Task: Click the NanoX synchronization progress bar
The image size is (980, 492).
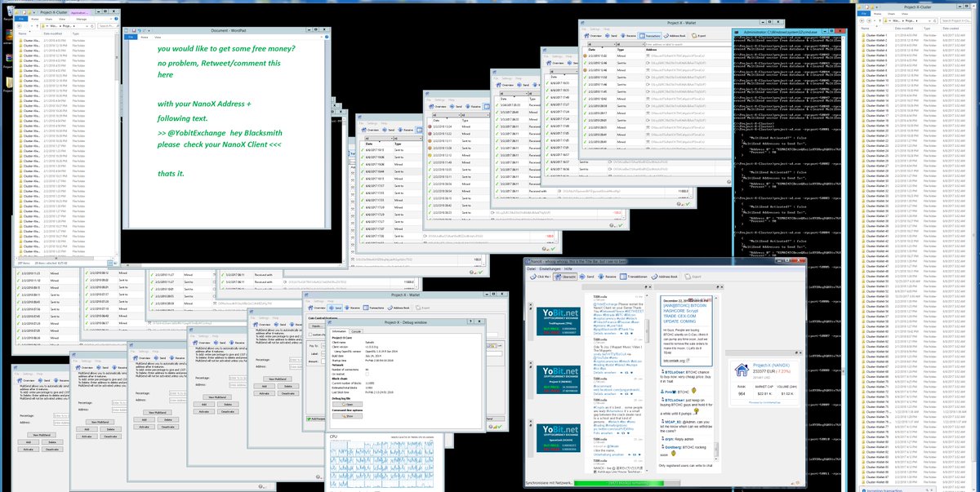Action: (x=627, y=483)
